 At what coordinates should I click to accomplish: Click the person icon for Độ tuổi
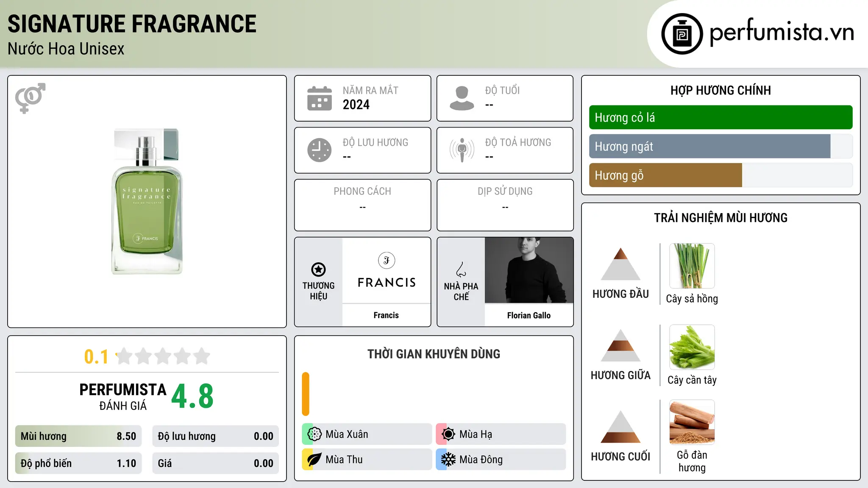[462, 98]
